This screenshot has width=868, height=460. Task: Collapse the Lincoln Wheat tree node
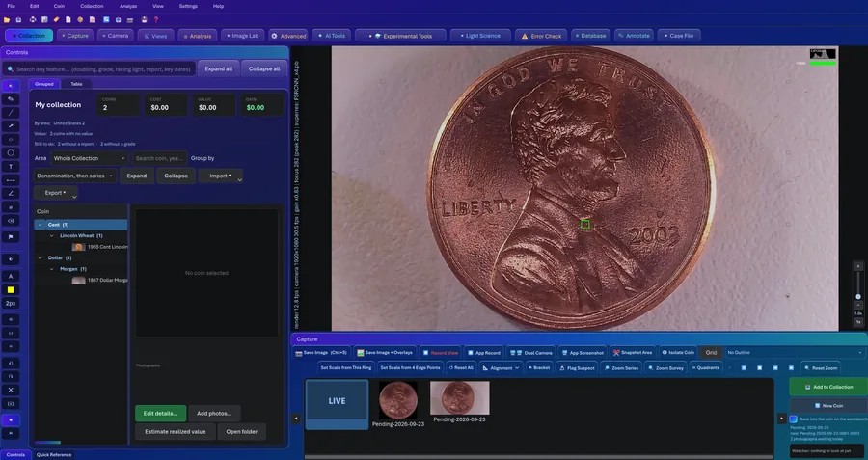click(52, 236)
